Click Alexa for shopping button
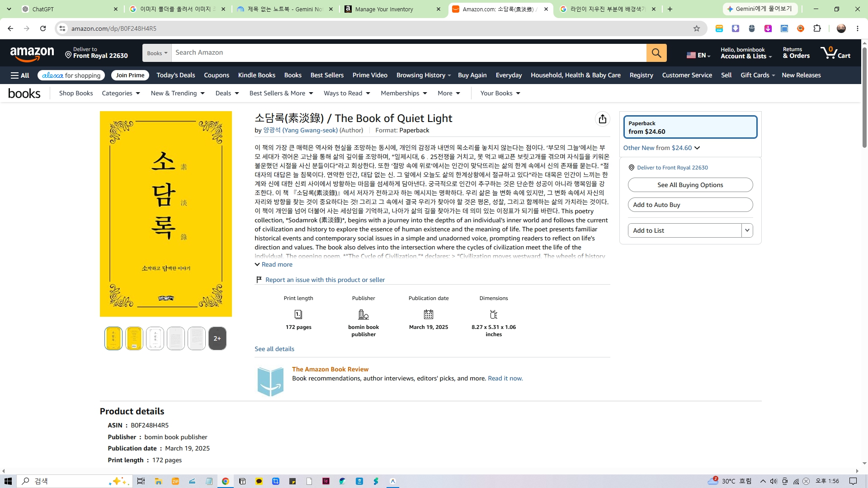868x488 pixels. tap(71, 75)
